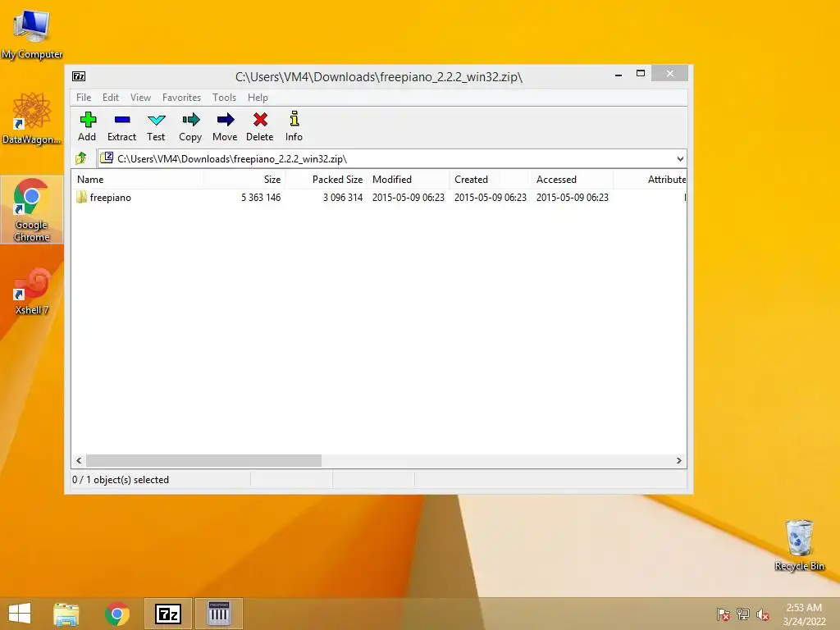840x630 pixels.
Task: Click the muted volume tray icon
Action: pos(763,614)
